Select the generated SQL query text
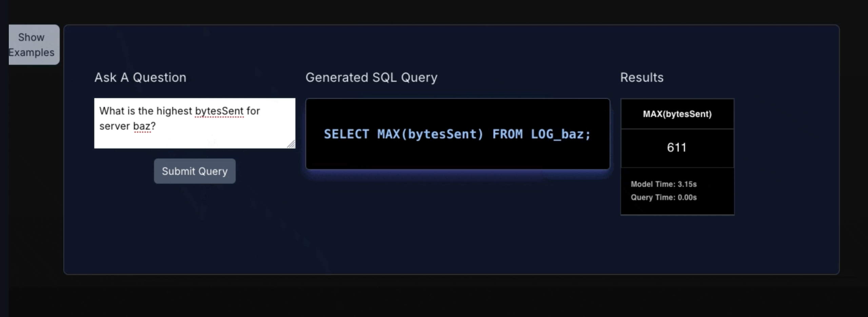This screenshot has height=317, width=868. click(x=457, y=134)
